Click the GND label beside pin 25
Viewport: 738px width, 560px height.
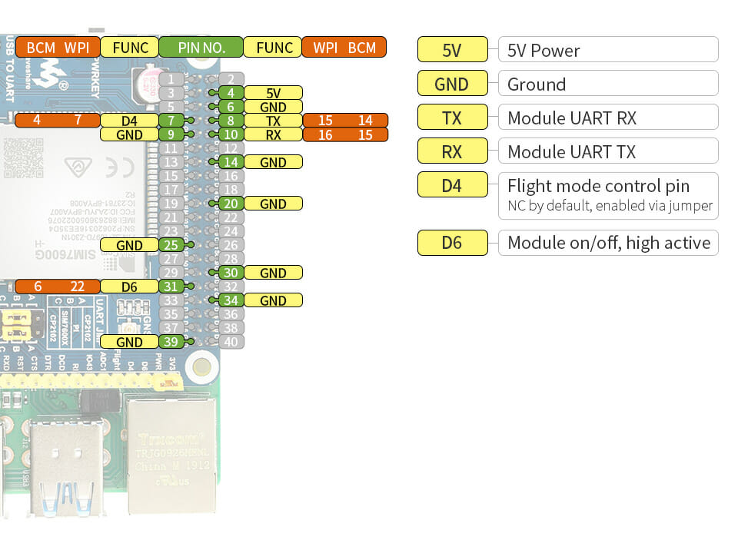point(129,245)
